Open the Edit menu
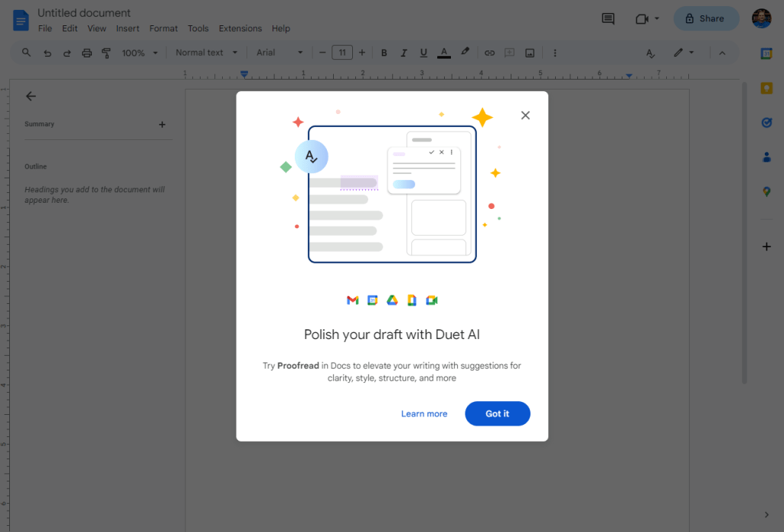Viewport: 784px width, 532px height. (70, 28)
